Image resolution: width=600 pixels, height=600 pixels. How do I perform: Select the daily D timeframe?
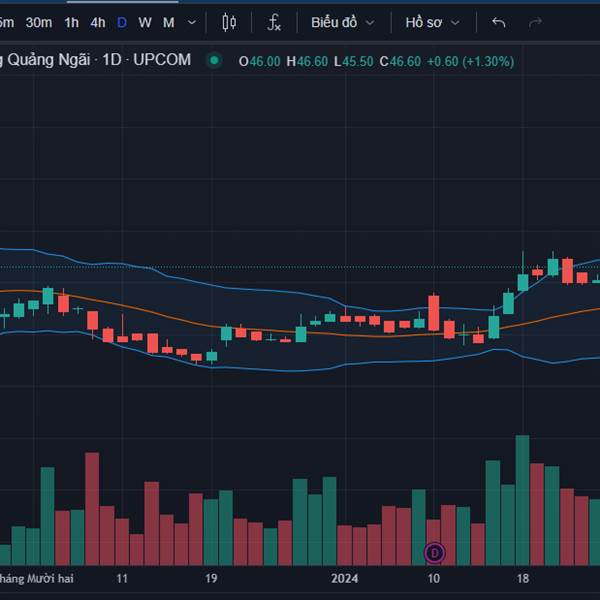pyautogui.click(x=122, y=23)
